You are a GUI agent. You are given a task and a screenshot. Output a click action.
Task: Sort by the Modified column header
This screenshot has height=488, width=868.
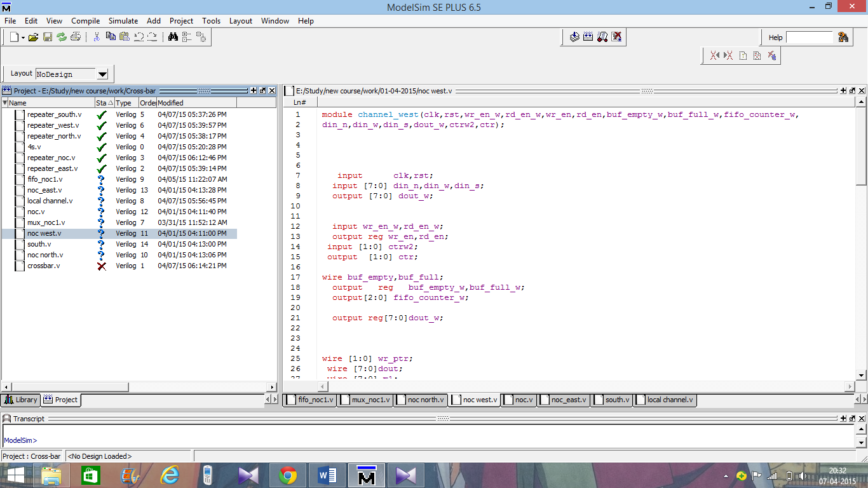coord(196,102)
